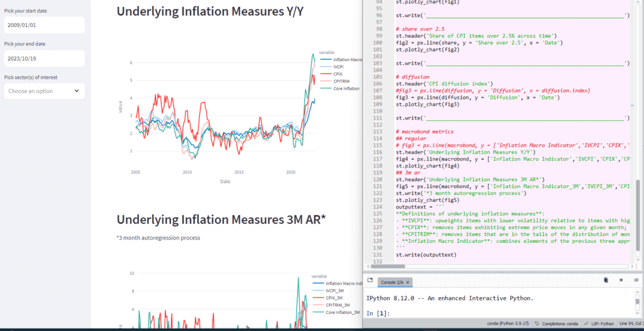Toggle IVCPI series in Y/Y chart legend
The width and height of the screenshot is (644, 331).
pyautogui.click(x=331, y=67)
